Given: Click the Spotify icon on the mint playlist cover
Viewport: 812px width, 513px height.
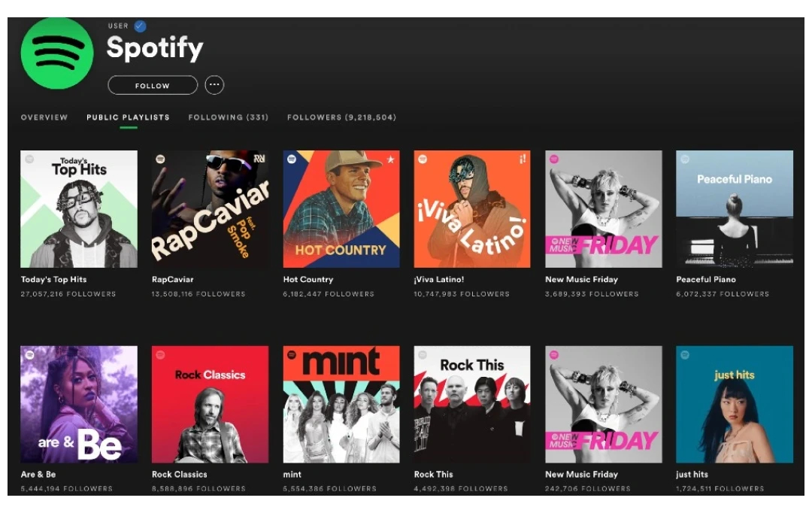Looking at the screenshot, I should pyautogui.click(x=291, y=354).
